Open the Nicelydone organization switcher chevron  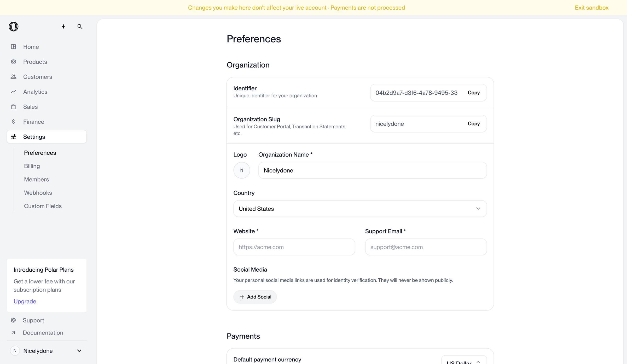(x=79, y=351)
